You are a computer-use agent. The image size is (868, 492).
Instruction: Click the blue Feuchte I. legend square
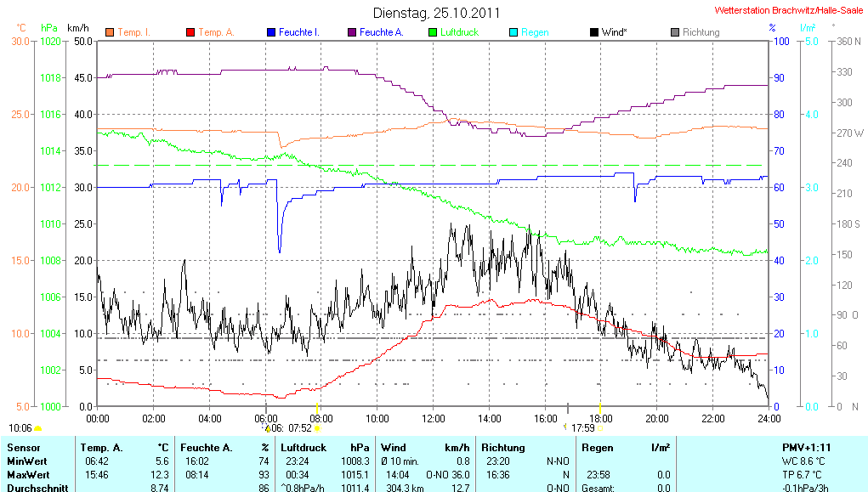click(x=271, y=32)
